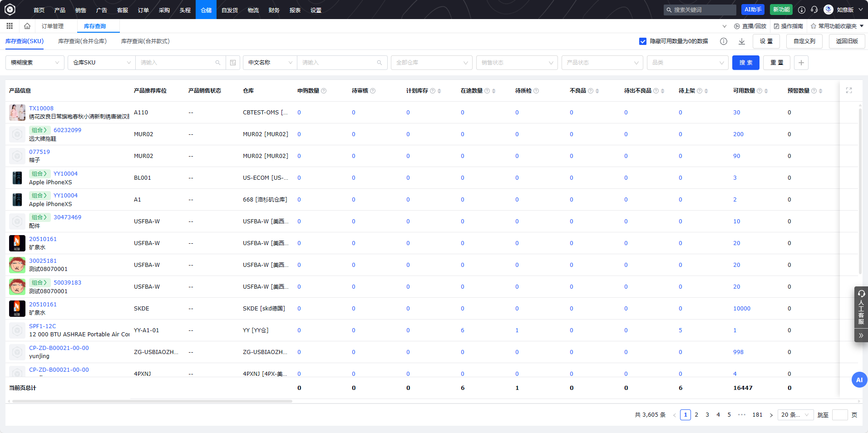868x433 pixels.
Task: Open the info circle icon beside hide-zero checkbox
Action: 724,41
